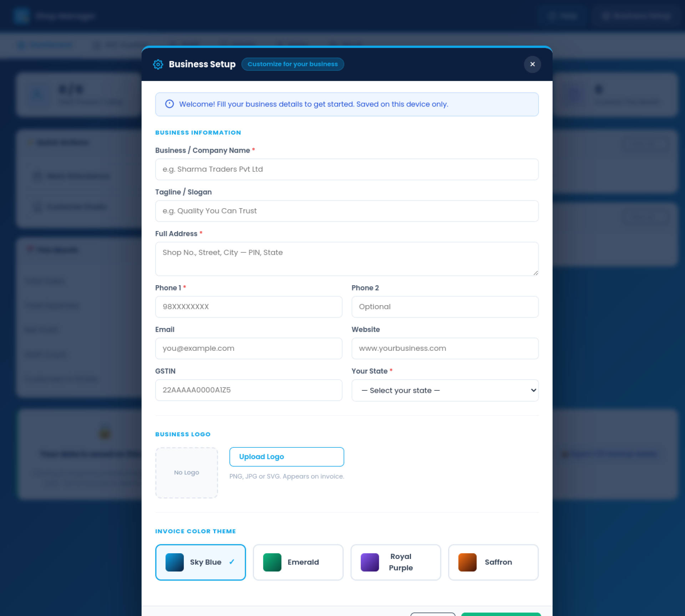Click the Address textarea resize handle
This screenshot has width=685, height=616.
pyautogui.click(x=536, y=273)
